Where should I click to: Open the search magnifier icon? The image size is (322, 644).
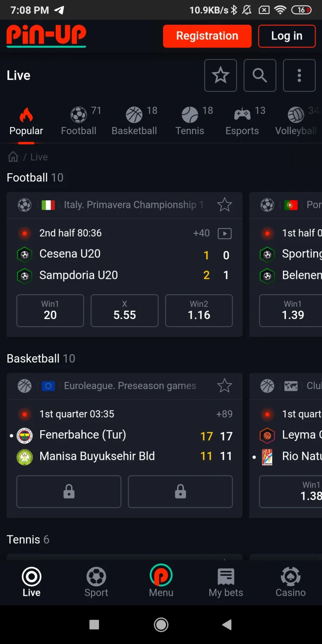coord(260,75)
